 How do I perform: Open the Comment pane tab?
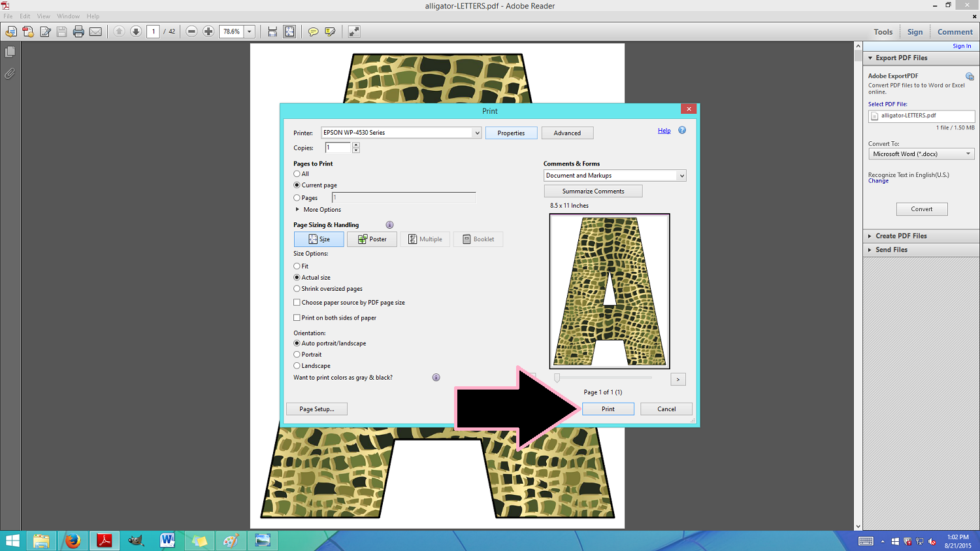[955, 32]
